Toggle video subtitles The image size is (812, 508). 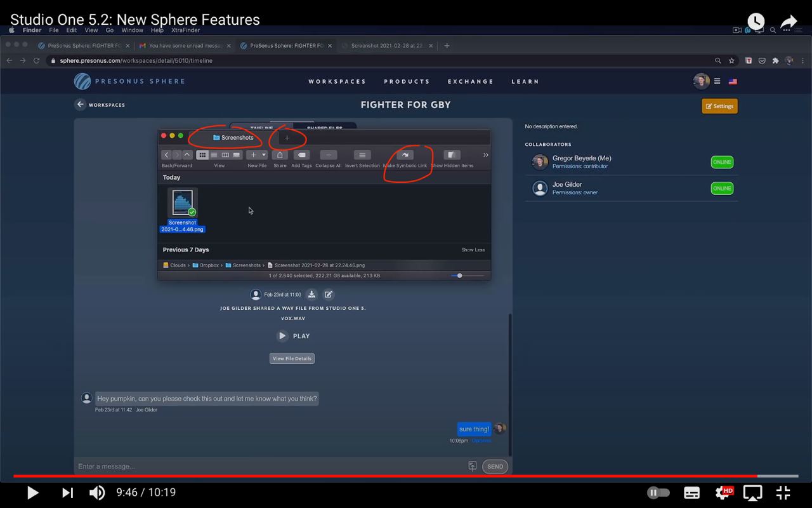(x=692, y=492)
